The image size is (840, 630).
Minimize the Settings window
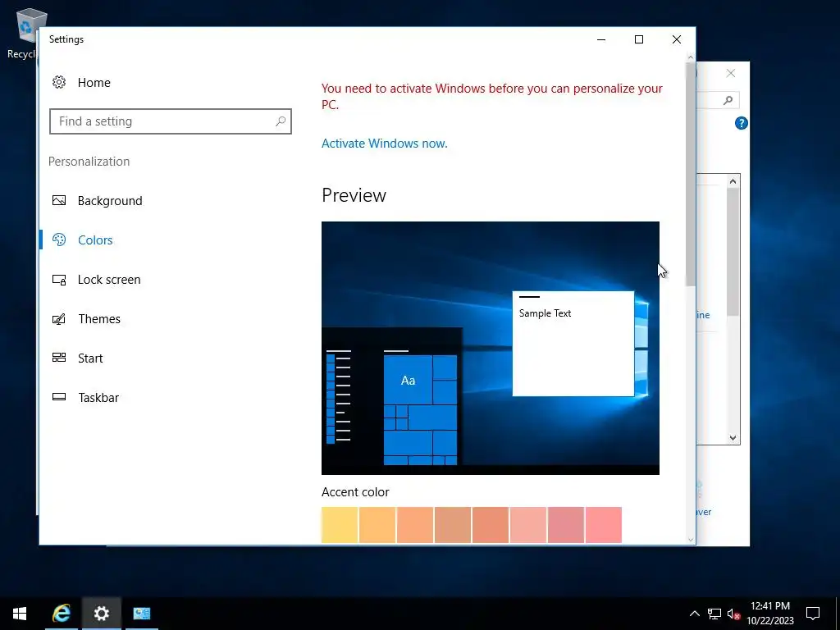click(x=601, y=39)
